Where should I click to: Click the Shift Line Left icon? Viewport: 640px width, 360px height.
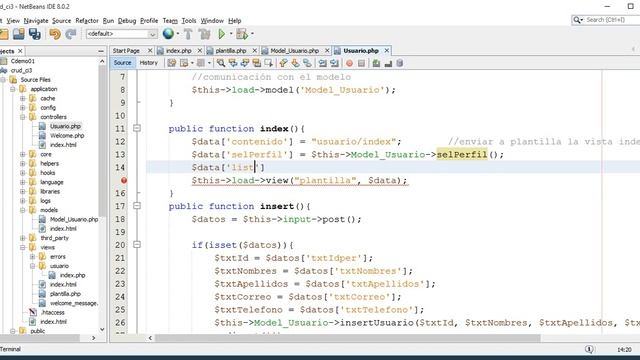[322, 63]
